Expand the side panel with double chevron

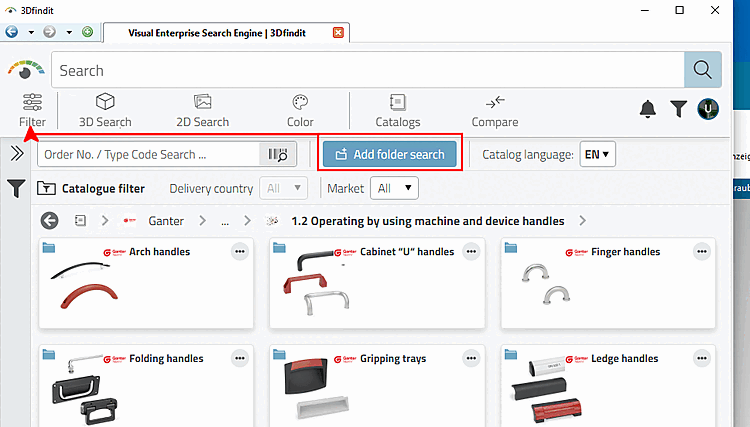click(x=17, y=153)
